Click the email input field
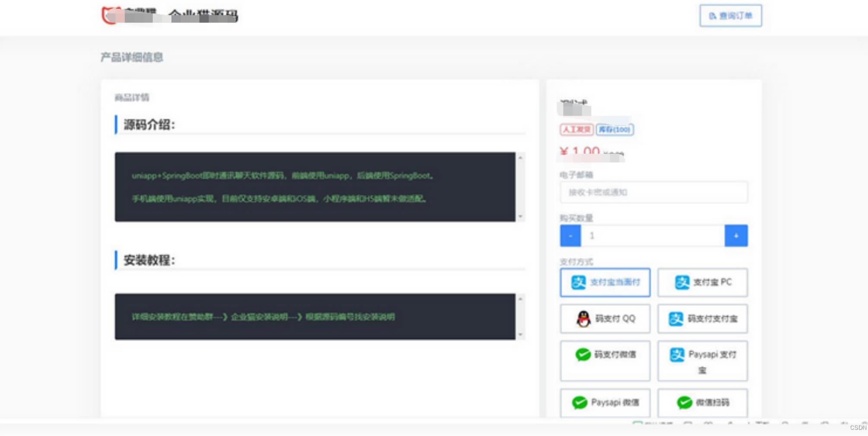The height and width of the screenshot is (436, 868). click(653, 192)
